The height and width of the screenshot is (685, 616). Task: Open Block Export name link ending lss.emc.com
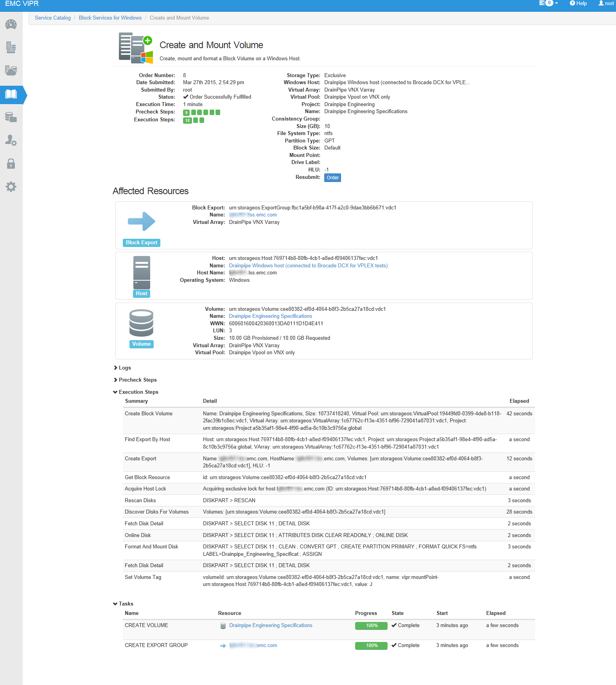tap(253, 215)
